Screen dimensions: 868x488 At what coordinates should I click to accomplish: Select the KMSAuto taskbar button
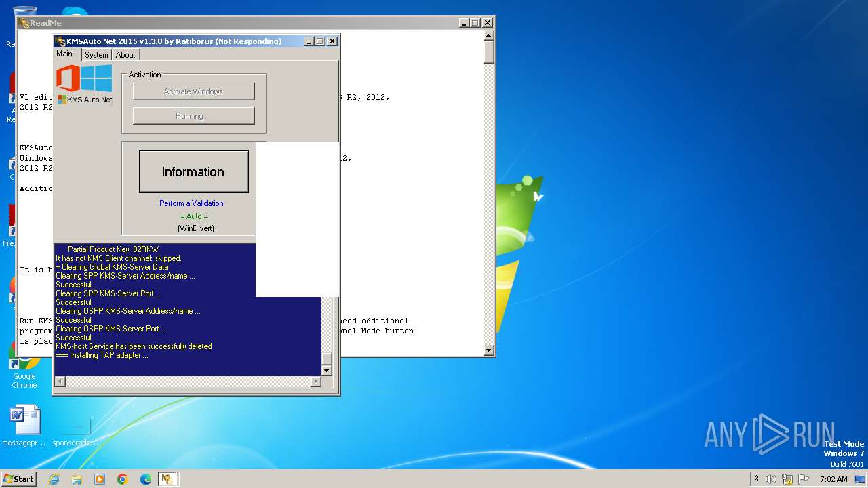167,479
